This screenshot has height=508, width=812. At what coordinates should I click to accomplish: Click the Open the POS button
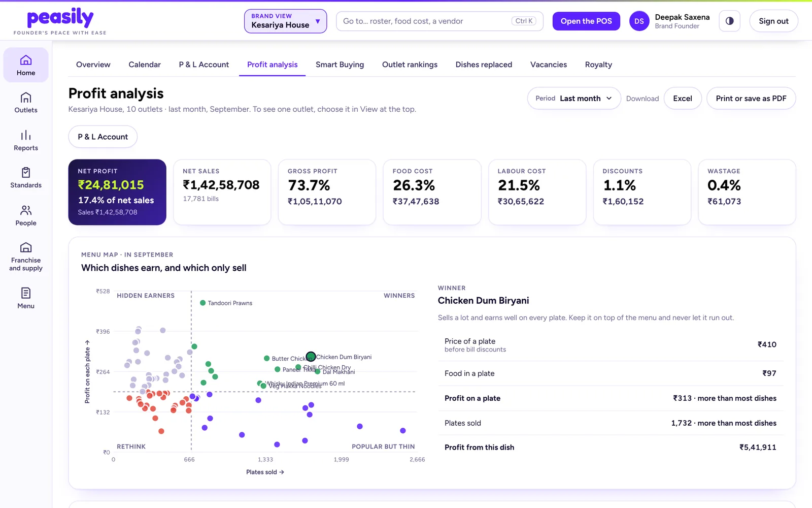(586, 21)
